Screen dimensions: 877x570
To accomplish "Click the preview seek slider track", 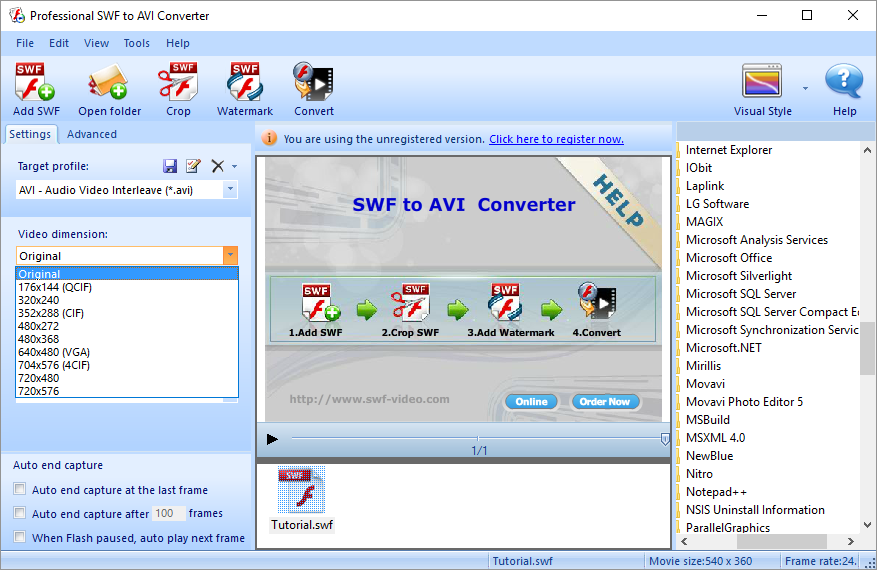I will pos(477,438).
